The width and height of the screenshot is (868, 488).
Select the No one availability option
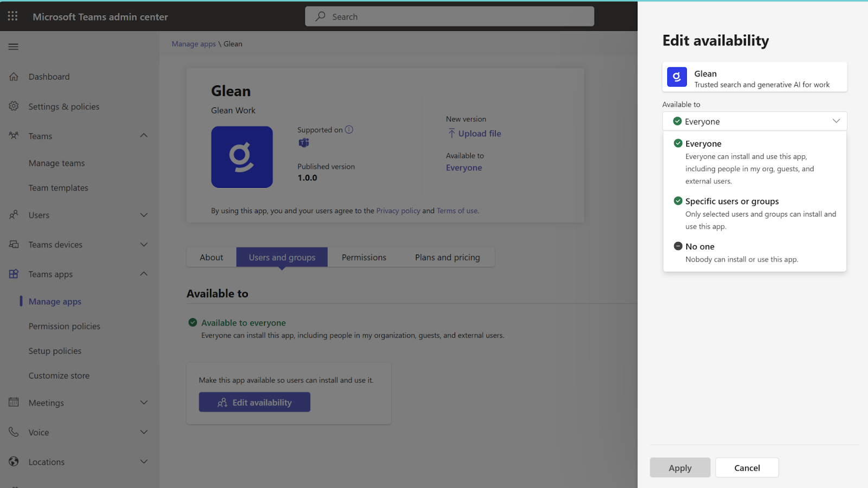pos(699,246)
